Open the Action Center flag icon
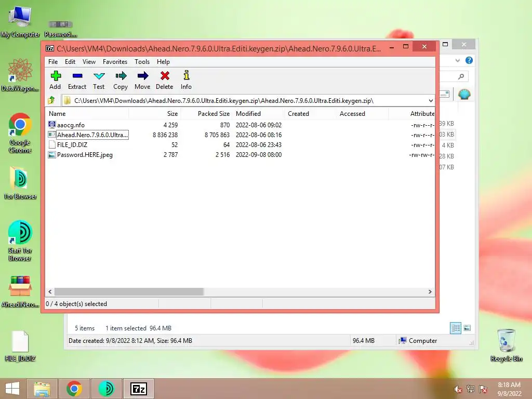The width and height of the screenshot is (532, 399). (483, 389)
